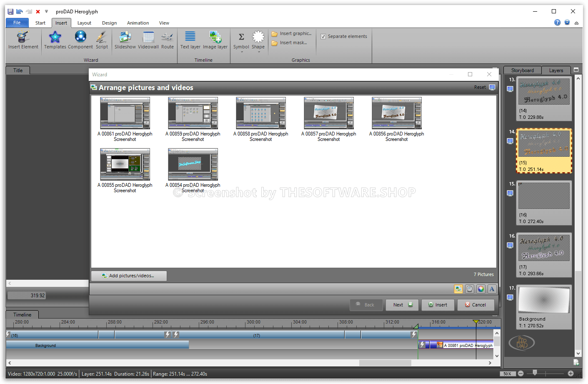The height and width of the screenshot is (384, 588).
Task: Toggle monitor icon beside Background storyboard item
Action: coord(510,297)
